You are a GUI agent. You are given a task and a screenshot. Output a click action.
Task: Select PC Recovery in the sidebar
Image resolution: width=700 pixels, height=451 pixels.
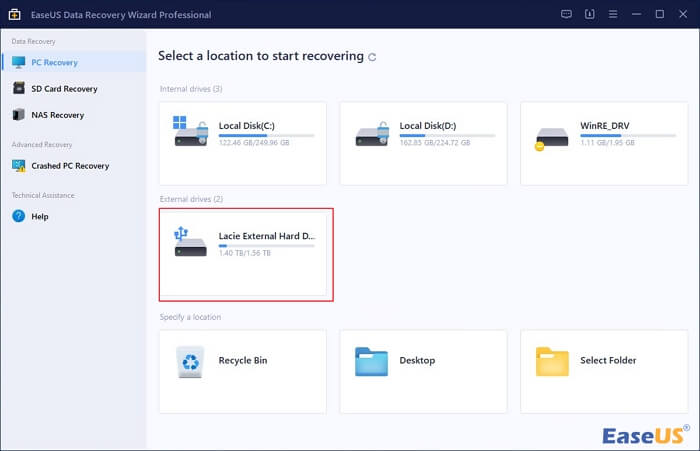55,62
